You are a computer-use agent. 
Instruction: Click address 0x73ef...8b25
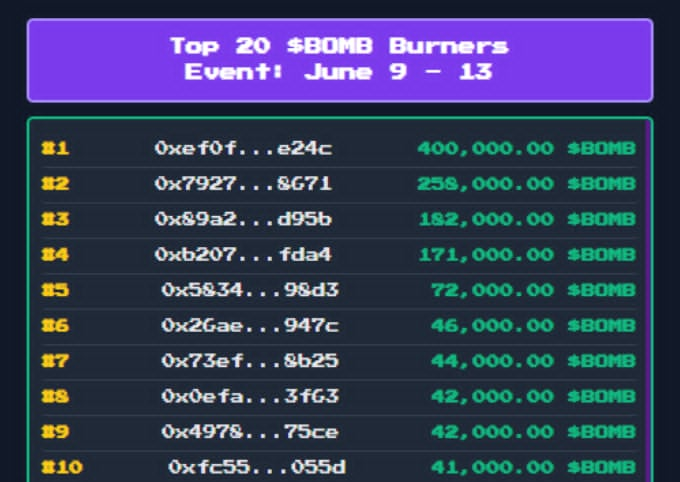point(250,361)
